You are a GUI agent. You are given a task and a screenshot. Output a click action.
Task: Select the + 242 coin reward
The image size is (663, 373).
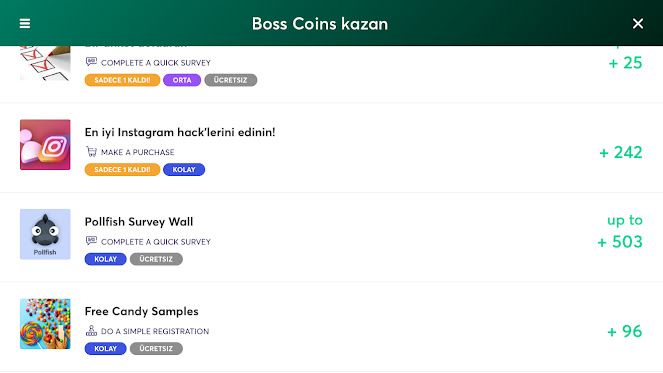(x=621, y=152)
